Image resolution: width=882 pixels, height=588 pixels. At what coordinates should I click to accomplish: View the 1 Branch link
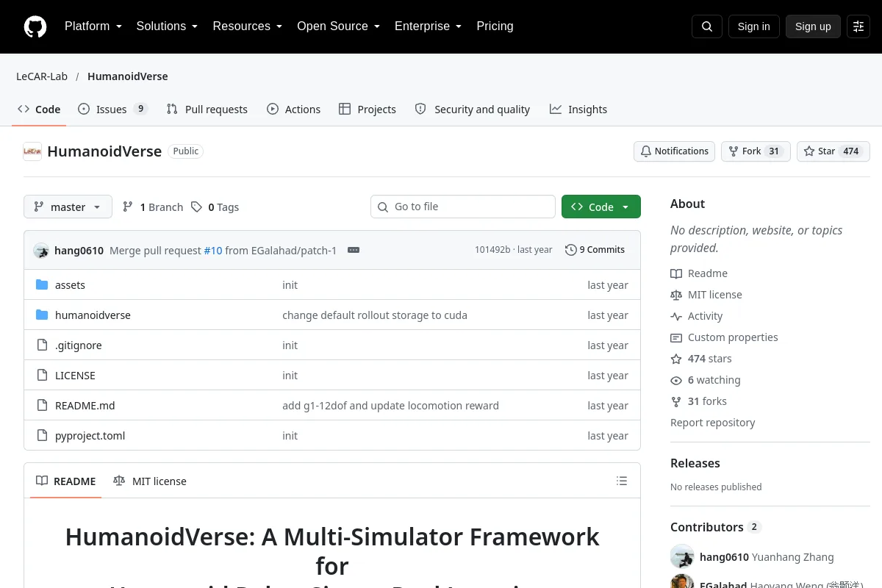pyautogui.click(x=152, y=207)
